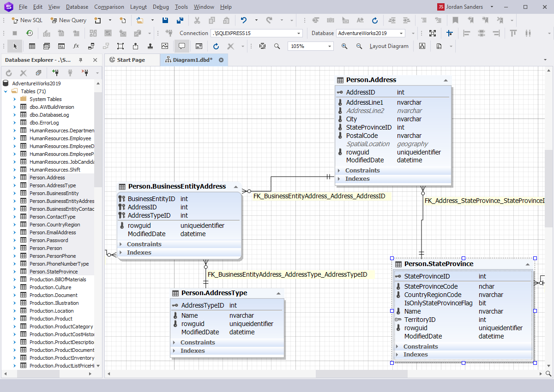Click the Zoom In magnifier icon

[x=344, y=46]
